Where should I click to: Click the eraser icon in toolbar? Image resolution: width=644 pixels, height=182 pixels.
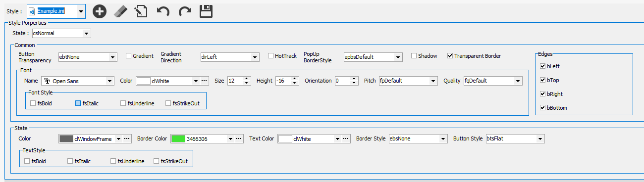point(120,11)
